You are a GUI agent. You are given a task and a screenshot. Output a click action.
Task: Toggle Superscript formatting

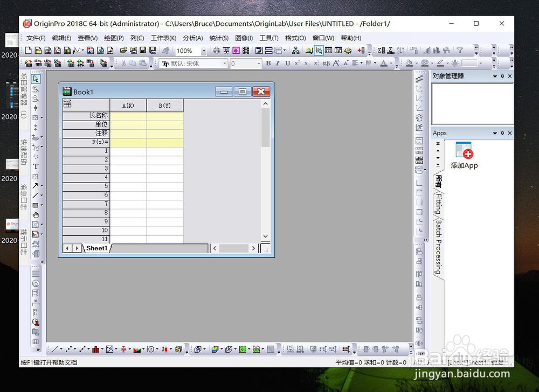tap(297, 63)
